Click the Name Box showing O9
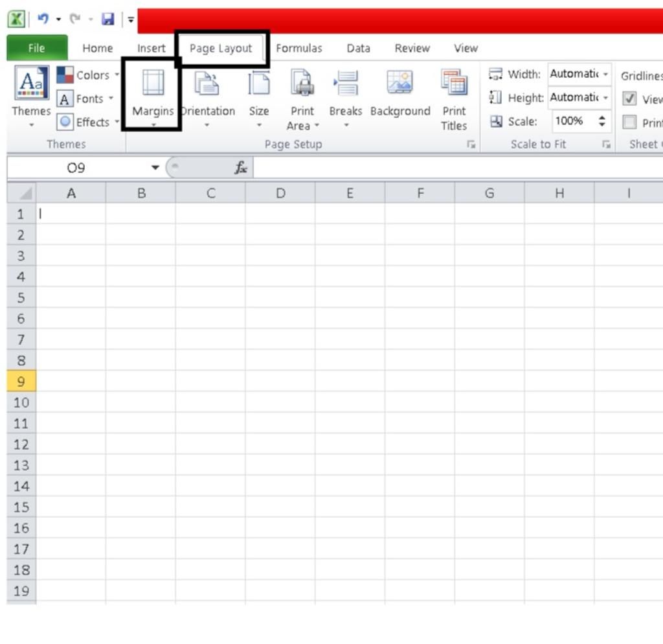 point(76,168)
